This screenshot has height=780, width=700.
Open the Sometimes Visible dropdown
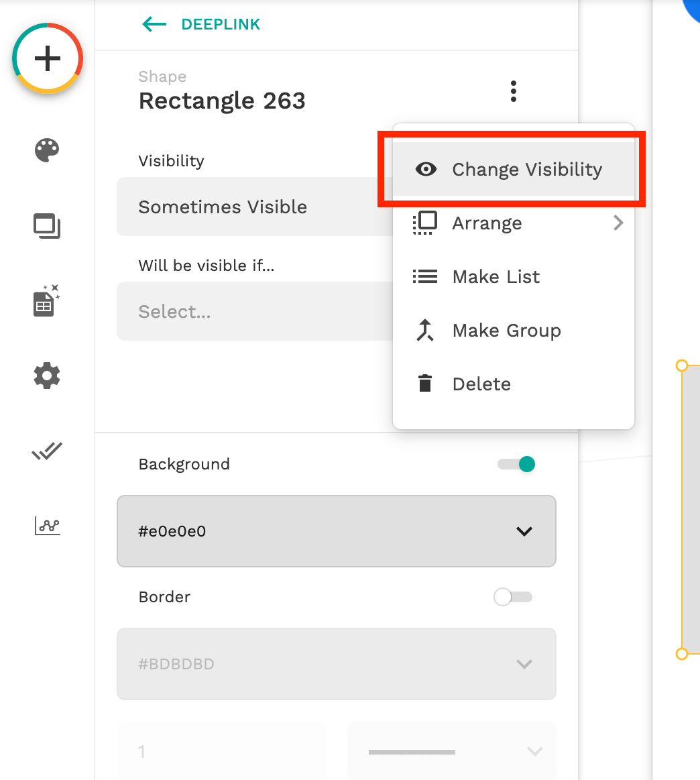point(253,207)
